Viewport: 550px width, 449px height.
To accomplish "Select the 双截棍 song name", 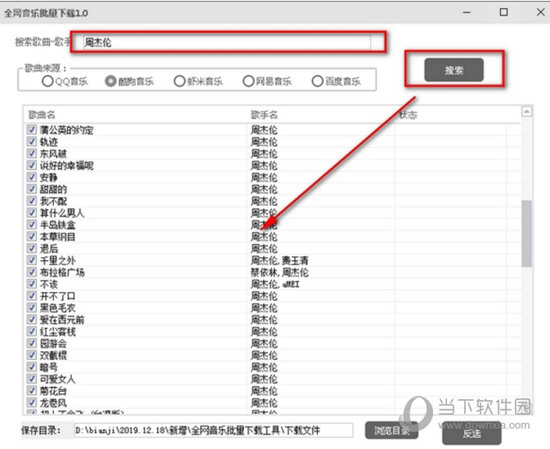I will [x=53, y=355].
